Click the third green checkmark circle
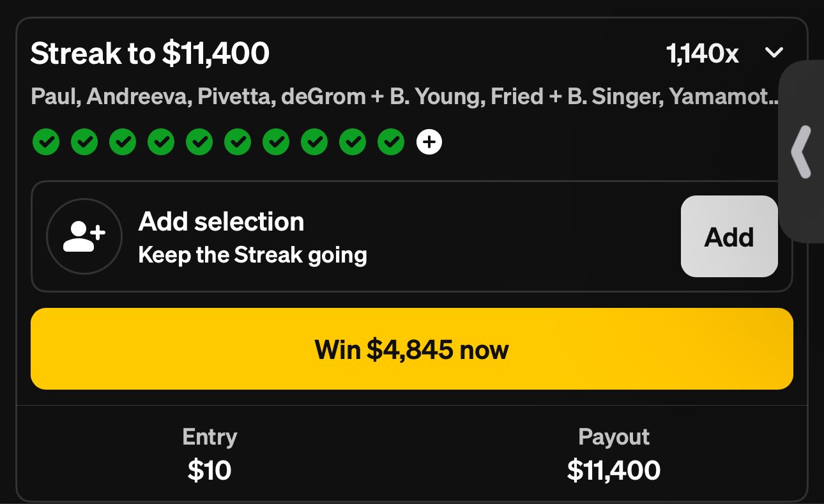 point(122,142)
